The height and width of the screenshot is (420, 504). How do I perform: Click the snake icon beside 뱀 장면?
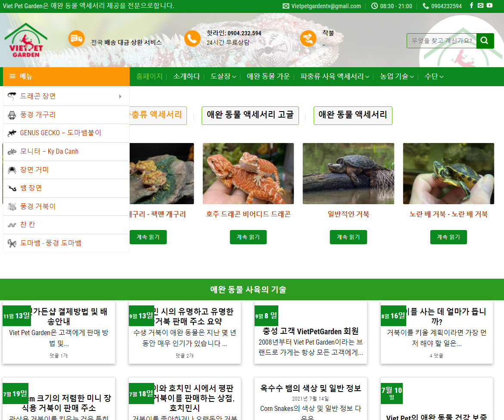click(x=12, y=188)
